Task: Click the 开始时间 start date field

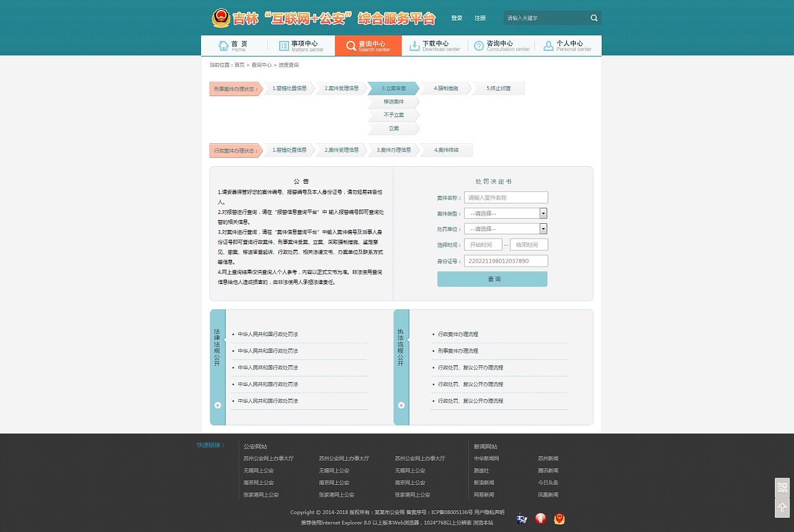Action: pos(483,244)
